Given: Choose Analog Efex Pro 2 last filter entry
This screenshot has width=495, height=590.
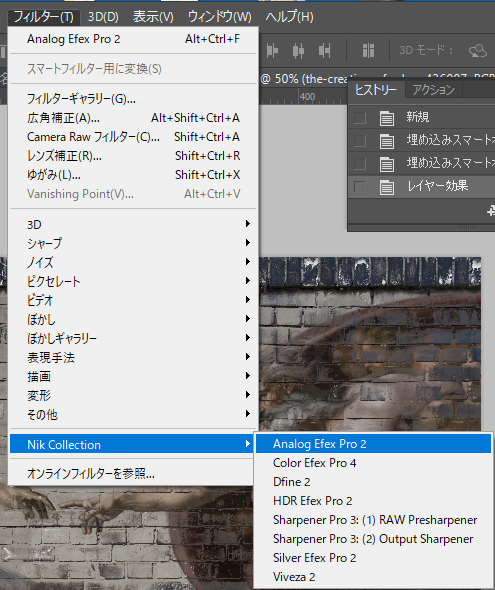Looking at the screenshot, I should pos(133,39).
